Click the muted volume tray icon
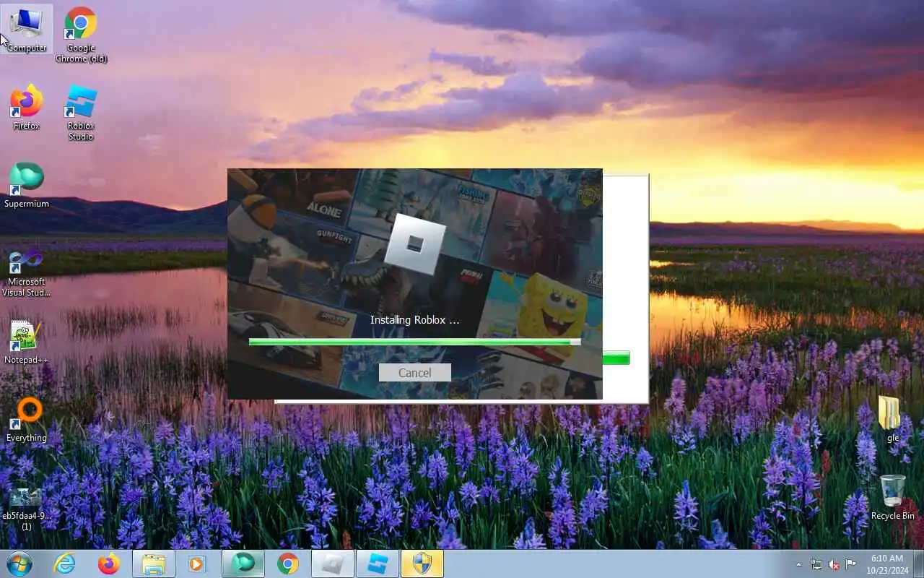The width and height of the screenshot is (924, 578). tap(834, 564)
